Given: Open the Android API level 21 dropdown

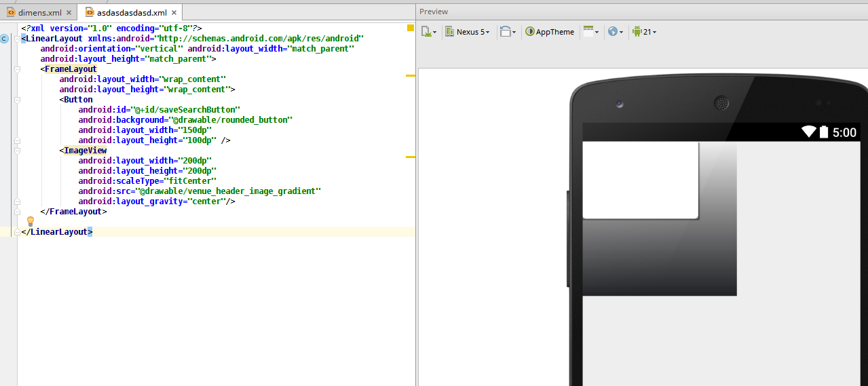Looking at the screenshot, I should click(x=644, y=31).
